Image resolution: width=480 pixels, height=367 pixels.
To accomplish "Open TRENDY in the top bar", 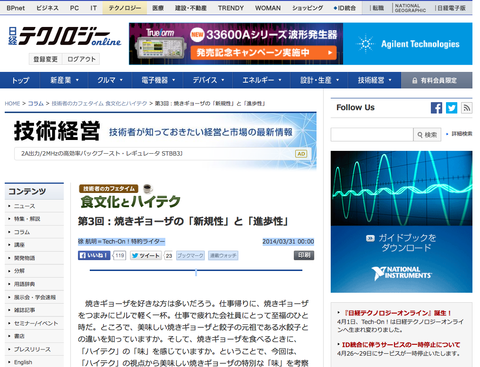I will (x=231, y=8).
